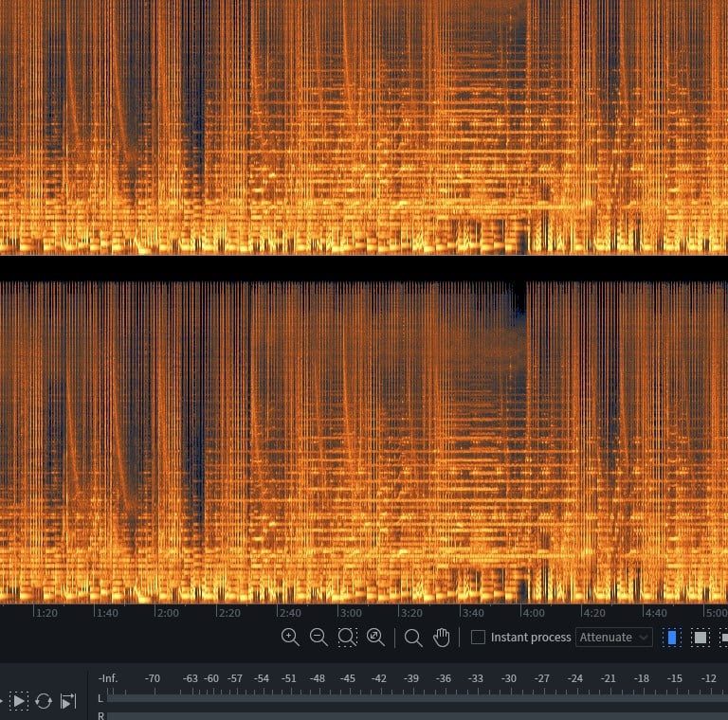Click the play selection button
The image size is (728, 720).
click(19, 700)
